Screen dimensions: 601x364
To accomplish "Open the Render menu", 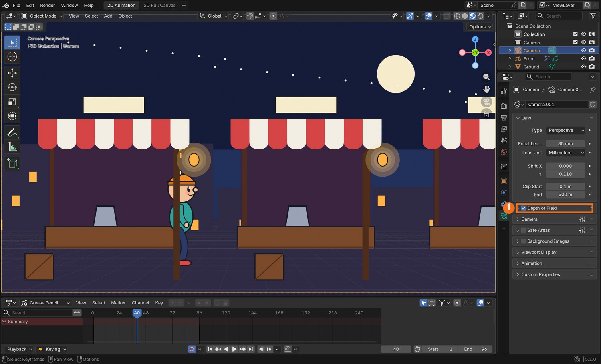I will pyautogui.click(x=47, y=5).
